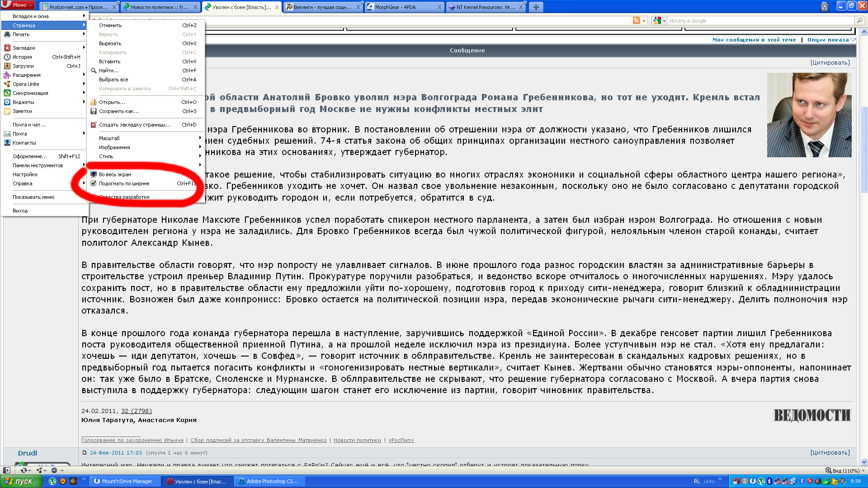
Task: Click the panel toggle icon in status bar
Action: tap(7, 470)
